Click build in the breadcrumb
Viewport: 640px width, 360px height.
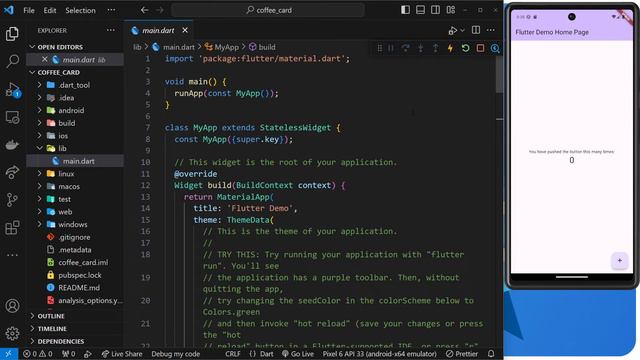(267, 47)
